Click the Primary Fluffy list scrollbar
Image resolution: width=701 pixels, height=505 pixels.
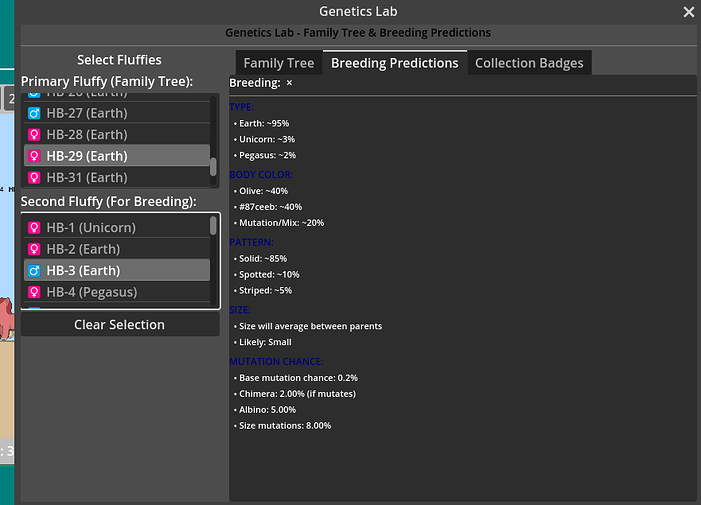pos(213,166)
